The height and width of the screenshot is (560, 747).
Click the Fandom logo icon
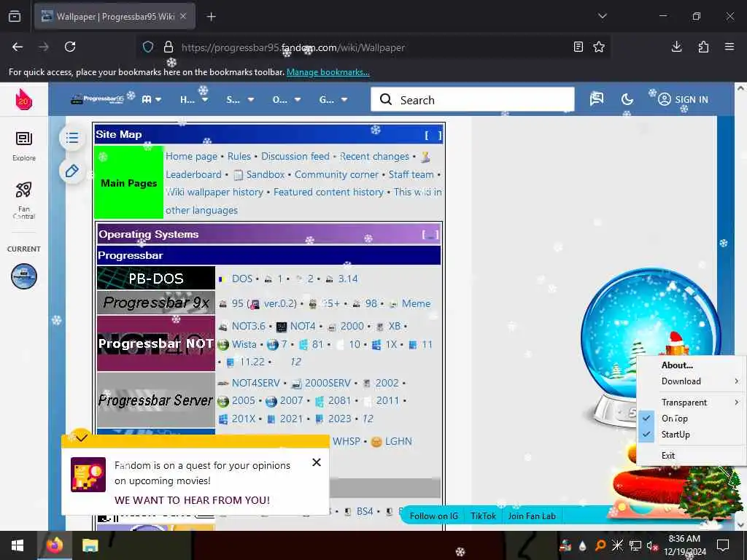[23, 99]
